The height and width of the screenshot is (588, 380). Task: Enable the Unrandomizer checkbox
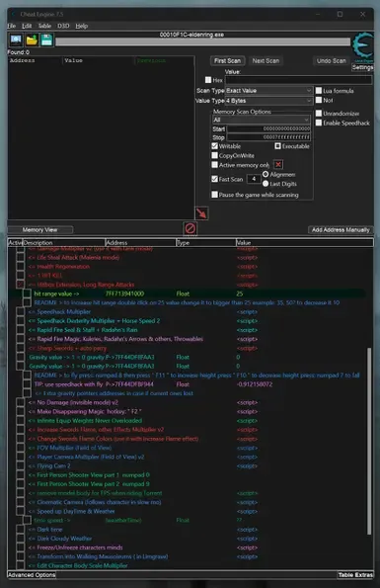click(x=319, y=113)
